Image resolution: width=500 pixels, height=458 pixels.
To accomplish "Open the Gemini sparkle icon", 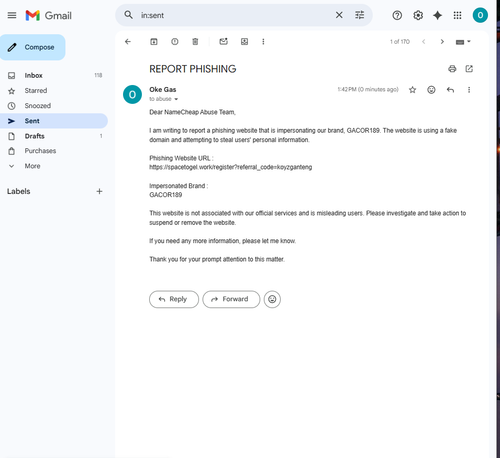I will click(x=437, y=15).
